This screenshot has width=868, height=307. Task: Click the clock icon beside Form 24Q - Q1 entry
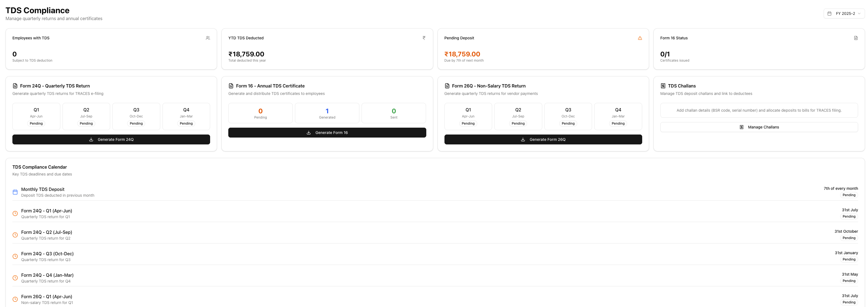[15, 213]
